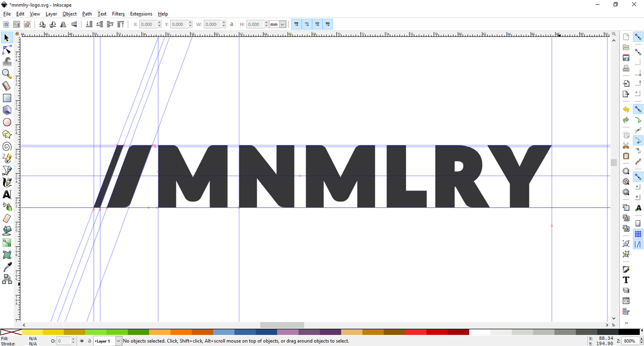Screen dimensions: 644x346
Task: Select the no-paint X swatch
Action: pos(11,332)
